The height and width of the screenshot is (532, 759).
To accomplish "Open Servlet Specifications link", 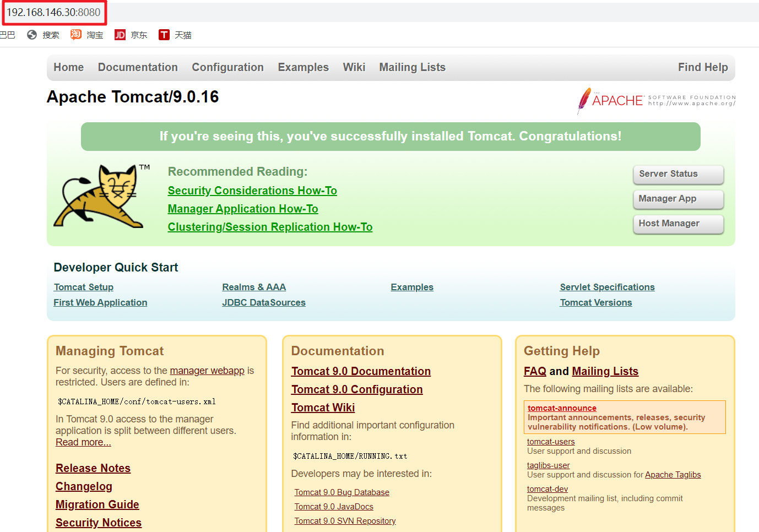I will (x=608, y=287).
